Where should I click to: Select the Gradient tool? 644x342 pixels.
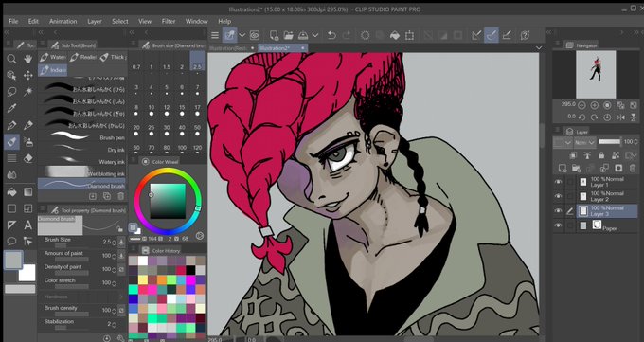coord(27,192)
